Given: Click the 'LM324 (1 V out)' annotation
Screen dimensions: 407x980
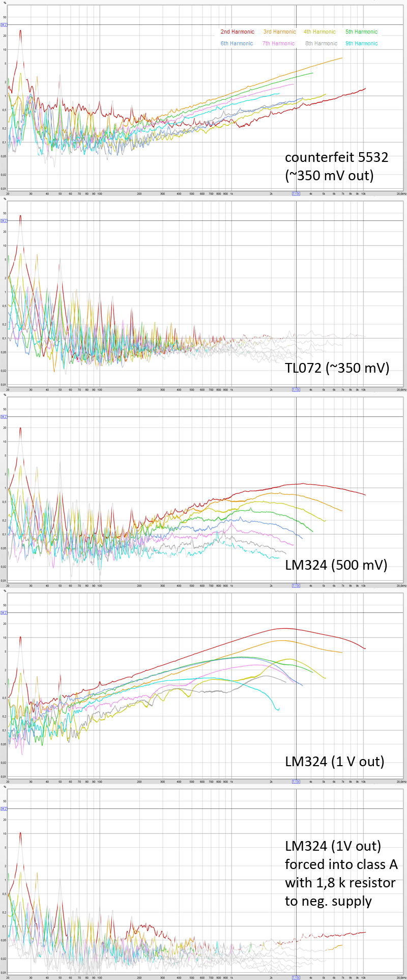Looking at the screenshot, I should pos(334,761).
